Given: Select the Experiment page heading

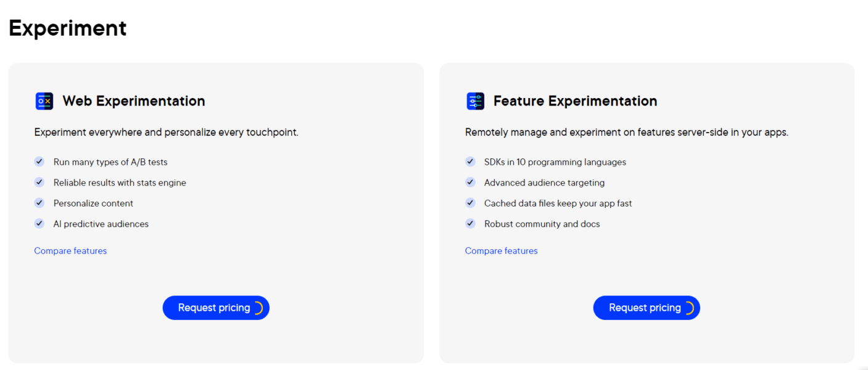Looking at the screenshot, I should [67, 28].
